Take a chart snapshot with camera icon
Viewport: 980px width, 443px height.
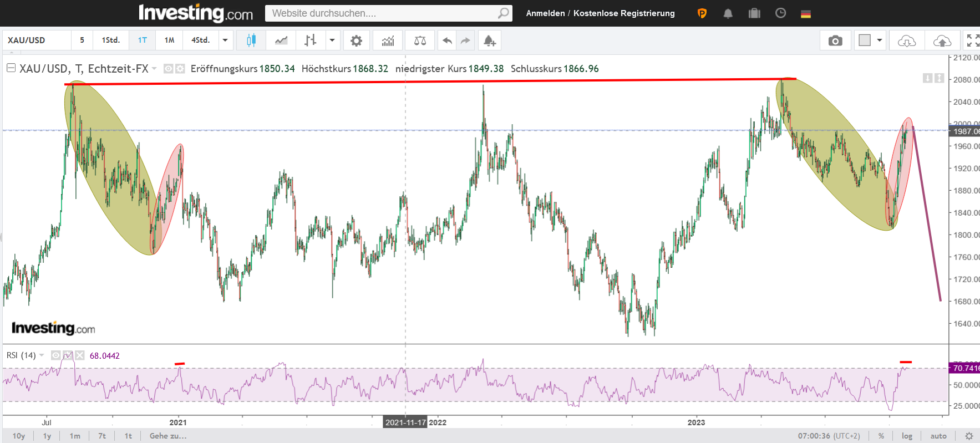[x=835, y=40]
